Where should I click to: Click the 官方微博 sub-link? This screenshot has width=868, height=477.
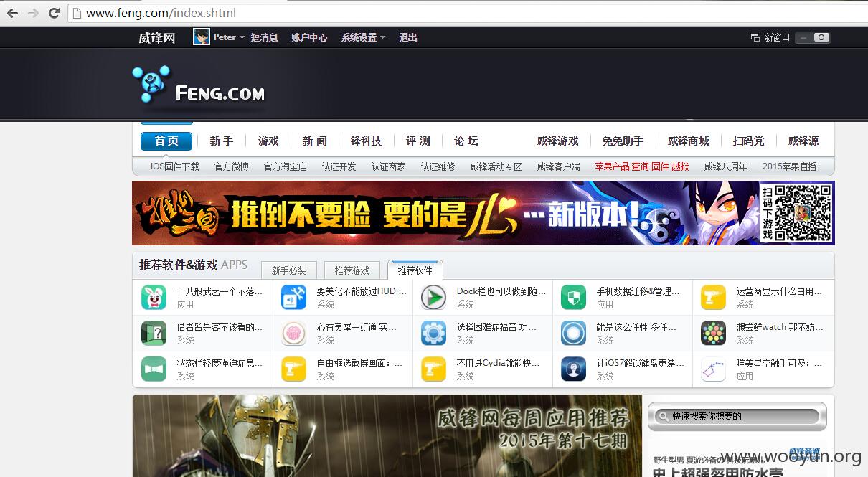[x=232, y=166]
